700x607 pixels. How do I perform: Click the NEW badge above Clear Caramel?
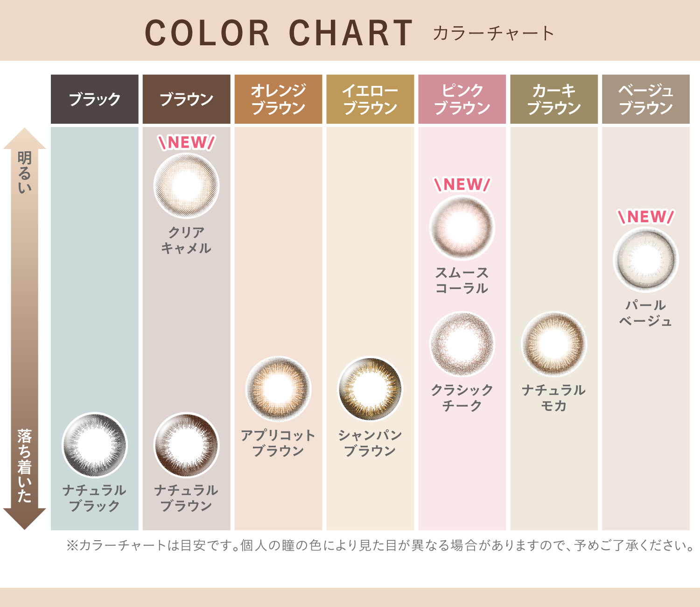(186, 142)
